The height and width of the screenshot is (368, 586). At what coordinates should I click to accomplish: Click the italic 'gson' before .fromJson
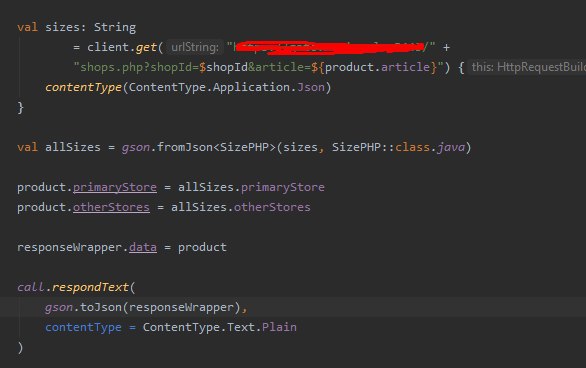coord(136,147)
